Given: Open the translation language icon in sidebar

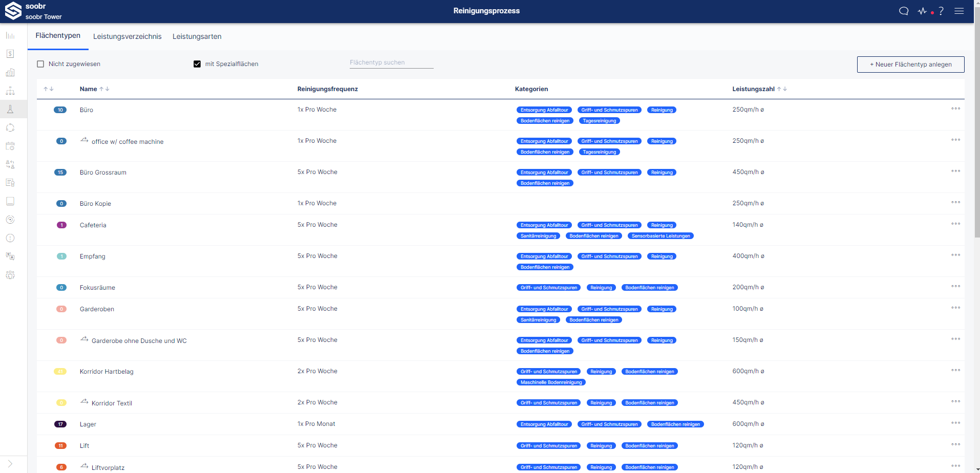Looking at the screenshot, I should point(10,256).
